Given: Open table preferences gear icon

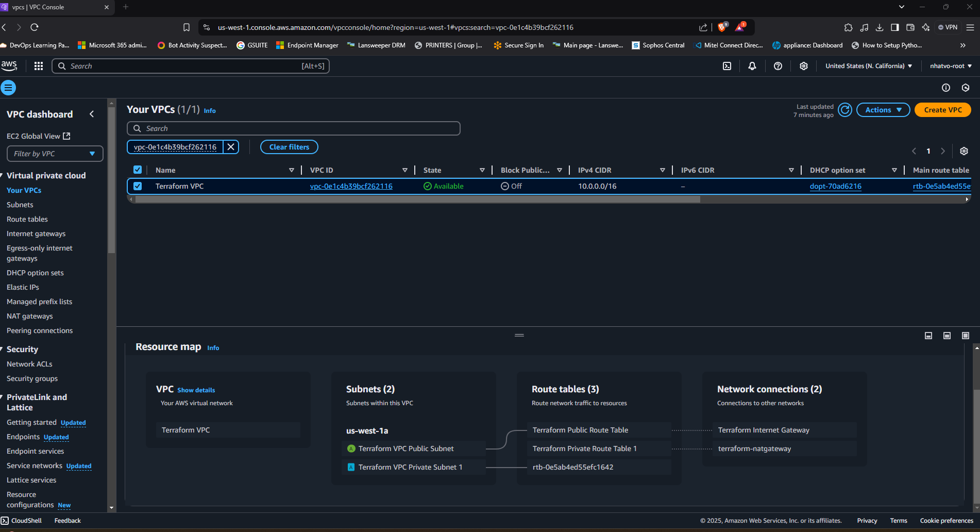Looking at the screenshot, I should 964,151.
